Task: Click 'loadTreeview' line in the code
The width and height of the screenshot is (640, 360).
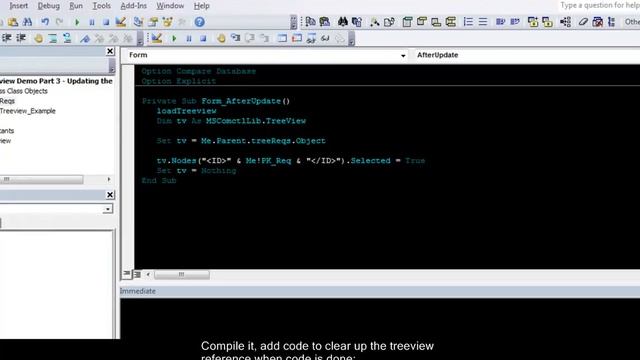Action: 186,111
